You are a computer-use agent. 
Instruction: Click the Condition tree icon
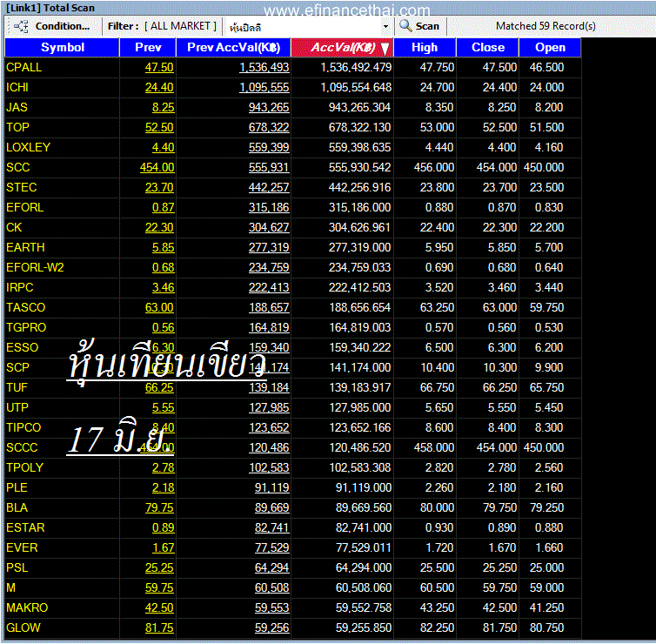pos(21,26)
